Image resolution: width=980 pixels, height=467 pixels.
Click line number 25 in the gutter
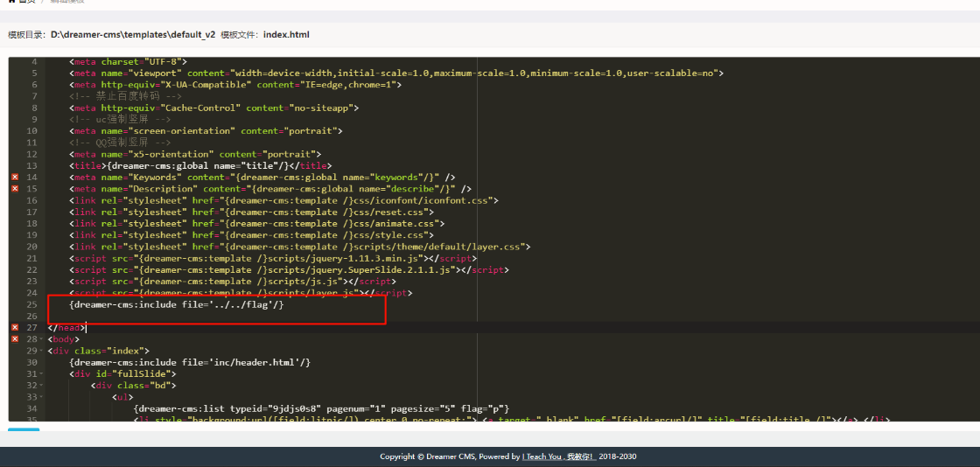pyautogui.click(x=31, y=304)
